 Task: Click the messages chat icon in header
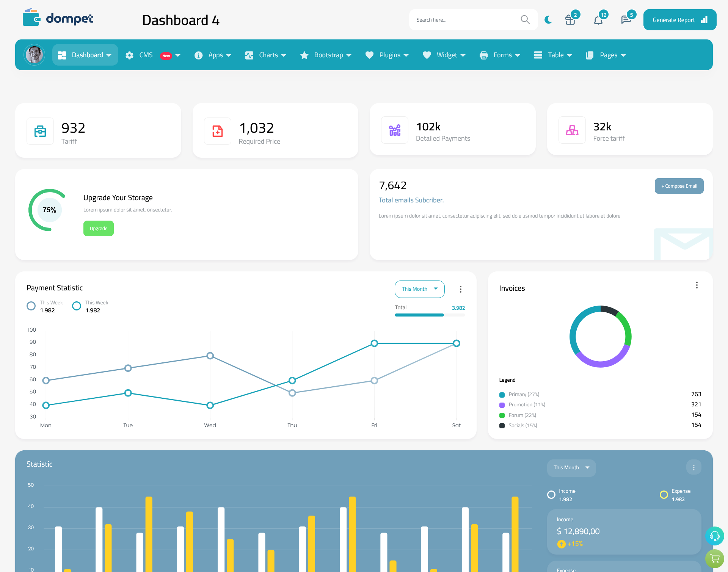[625, 19]
